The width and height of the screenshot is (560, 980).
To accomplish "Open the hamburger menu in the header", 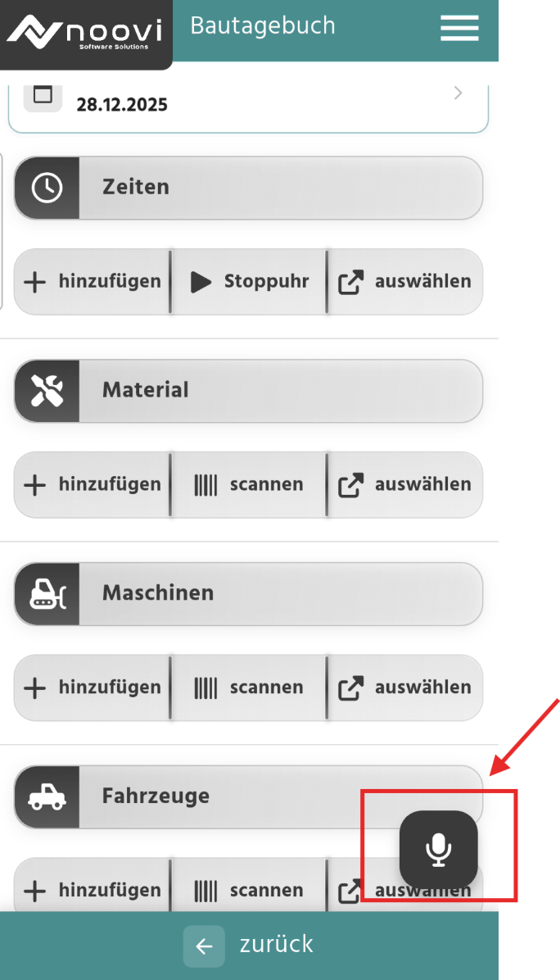I will click(459, 28).
